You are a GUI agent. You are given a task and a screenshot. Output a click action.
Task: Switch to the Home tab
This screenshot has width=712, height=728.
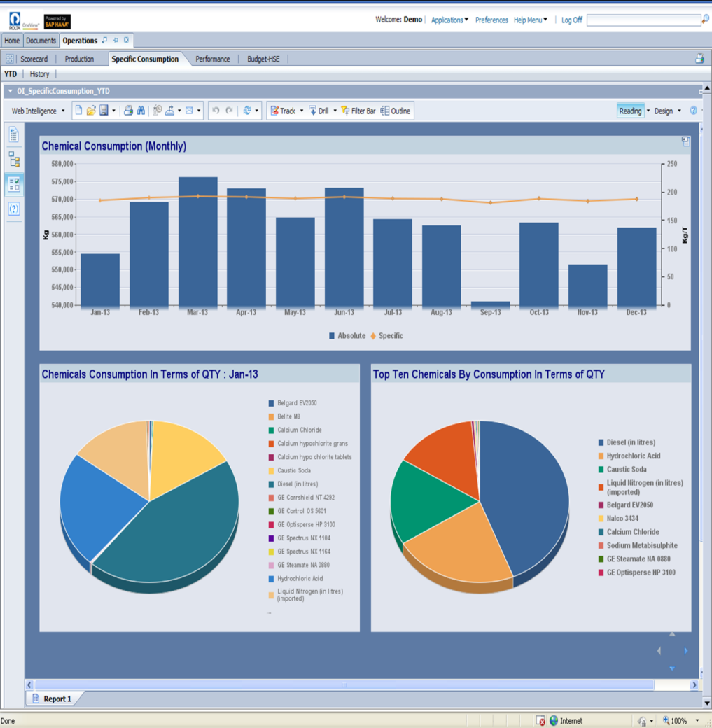tap(12, 41)
